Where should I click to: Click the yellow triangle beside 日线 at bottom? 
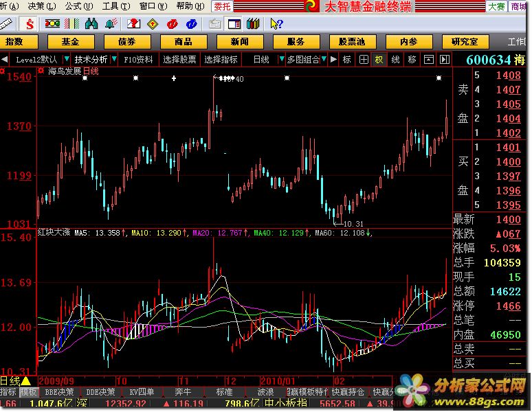(26, 381)
